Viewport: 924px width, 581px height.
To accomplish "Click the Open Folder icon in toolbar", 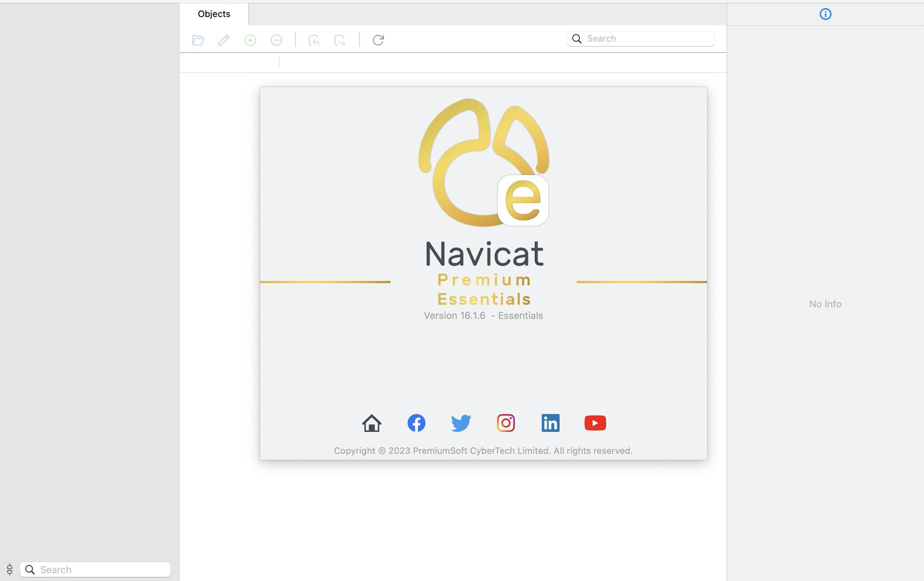I will coord(197,39).
